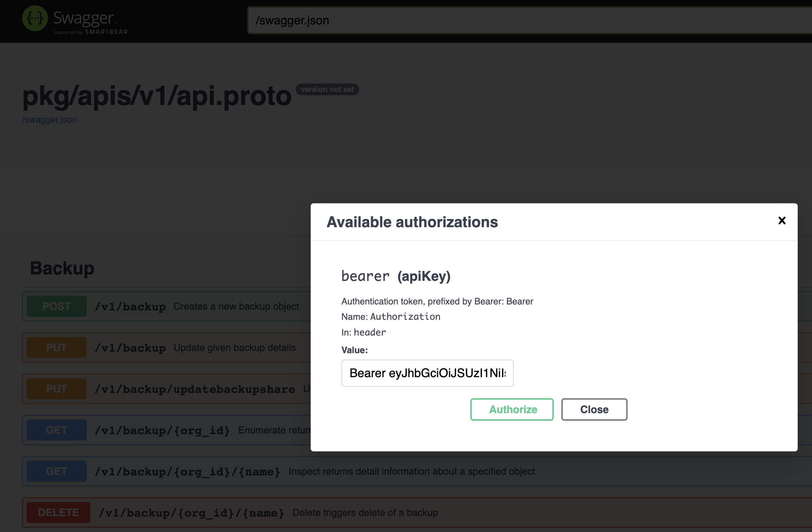The image size is (812, 532).
Task: Close the authorizations dialog with X icon
Action: click(x=782, y=220)
